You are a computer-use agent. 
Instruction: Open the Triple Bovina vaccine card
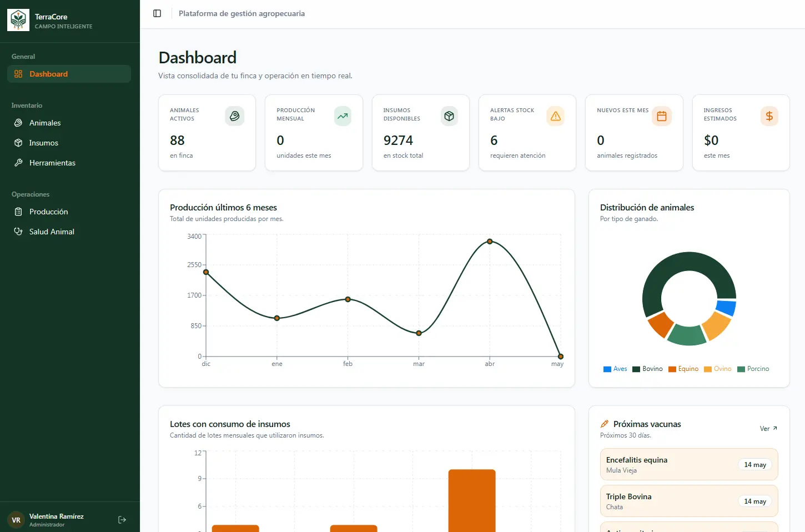[x=689, y=501]
